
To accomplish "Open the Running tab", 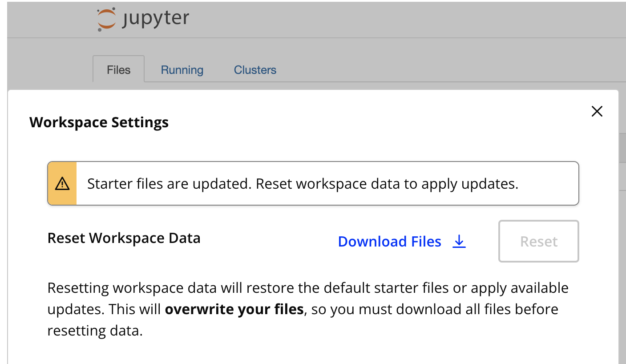I will point(182,69).
